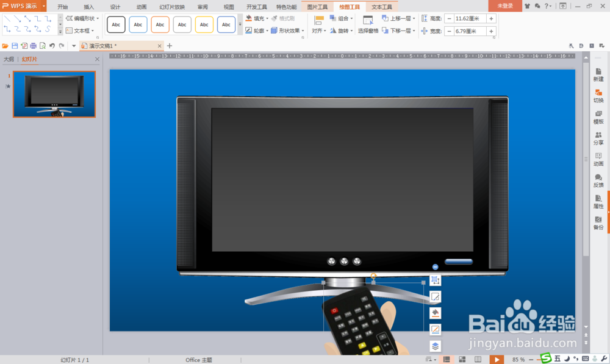Click the height value field 11.62厘米

470,19
